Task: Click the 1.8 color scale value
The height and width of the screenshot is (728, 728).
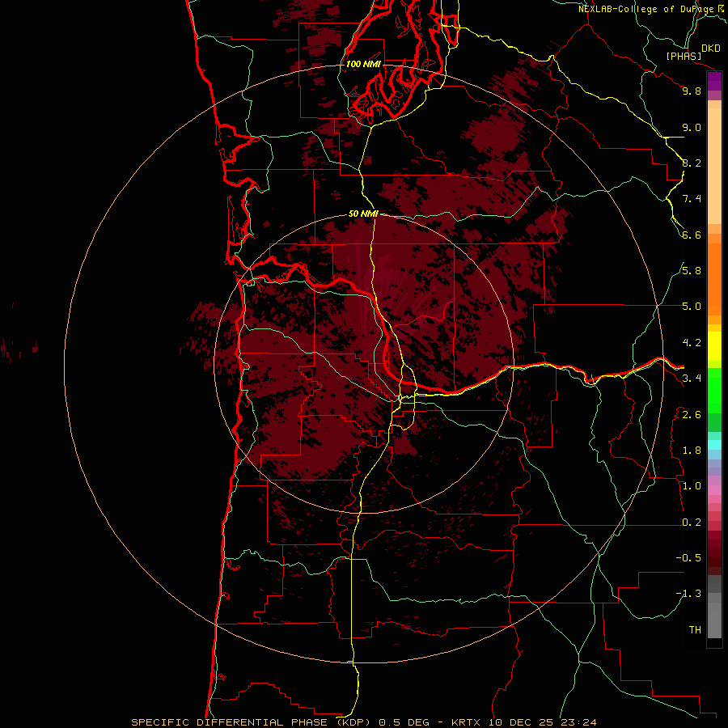Action: click(692, 451)
